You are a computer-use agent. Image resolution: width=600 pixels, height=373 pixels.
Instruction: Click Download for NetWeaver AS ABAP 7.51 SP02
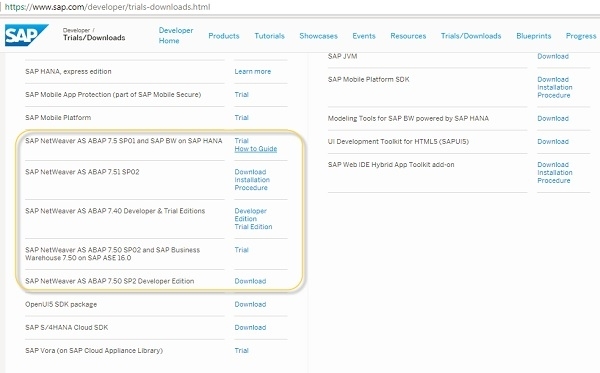click(x=250, y=172)
